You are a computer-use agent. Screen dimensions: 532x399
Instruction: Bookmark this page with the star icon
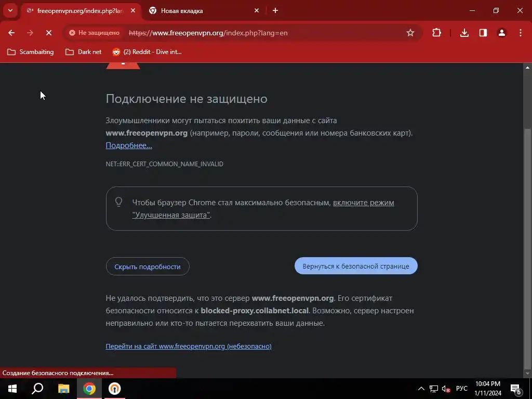coord(410,33)
